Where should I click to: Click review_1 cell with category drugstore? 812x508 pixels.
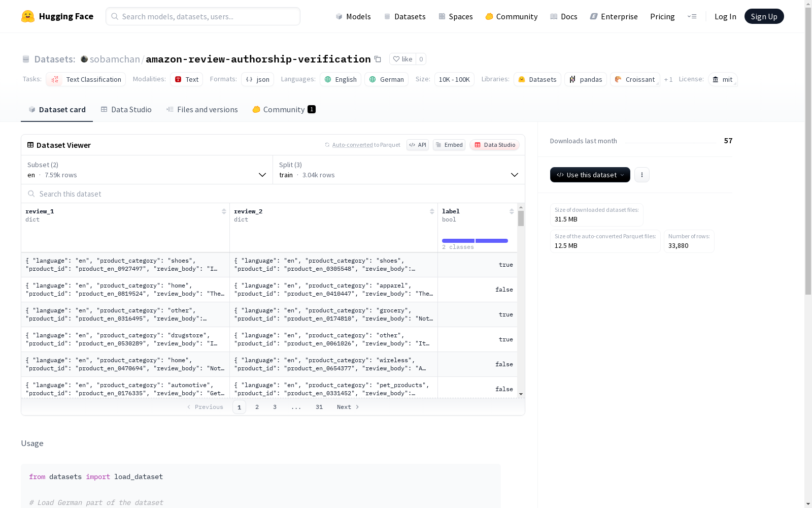tap(125, 339)
